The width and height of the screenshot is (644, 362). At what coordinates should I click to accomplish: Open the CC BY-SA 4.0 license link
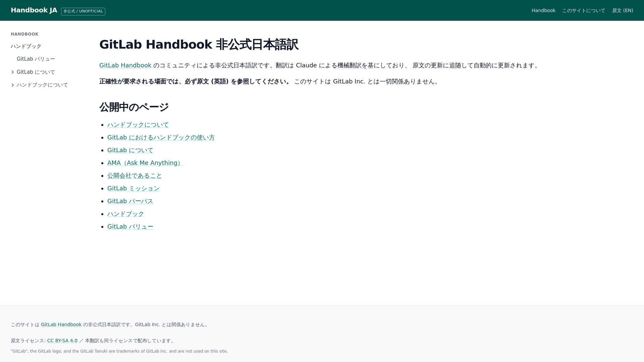pyautogui.click(x=62, y=341)
